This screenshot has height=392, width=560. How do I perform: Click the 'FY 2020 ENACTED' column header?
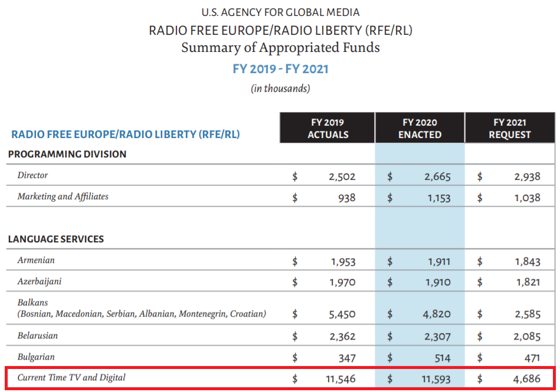[x=420, y=129]
